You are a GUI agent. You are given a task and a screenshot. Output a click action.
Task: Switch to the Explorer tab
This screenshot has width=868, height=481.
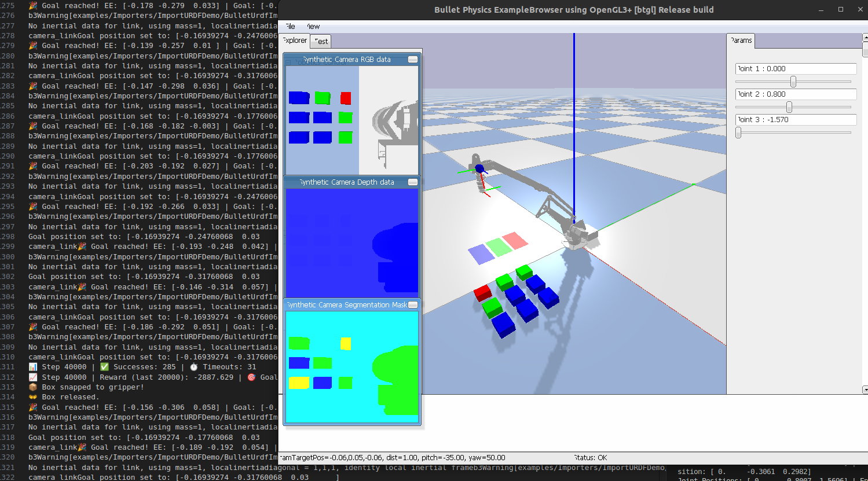click(x=294, y=41)
